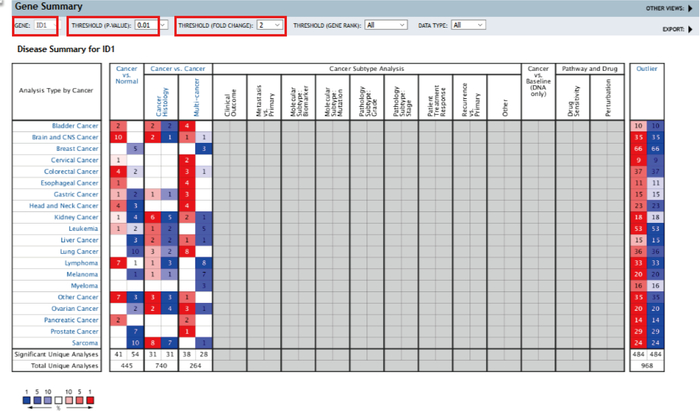Image resolution: width=700 pixels, height=411 pixels.
Task: Click the Brain and CNS Cancer link
Action: (x=65, y=137)
